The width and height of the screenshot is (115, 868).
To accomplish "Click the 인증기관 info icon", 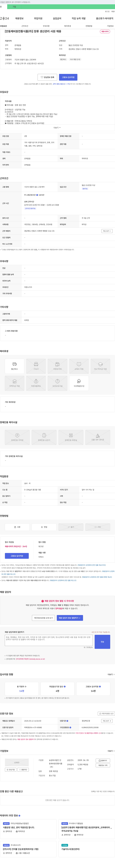I will click(x=67, y=721).
